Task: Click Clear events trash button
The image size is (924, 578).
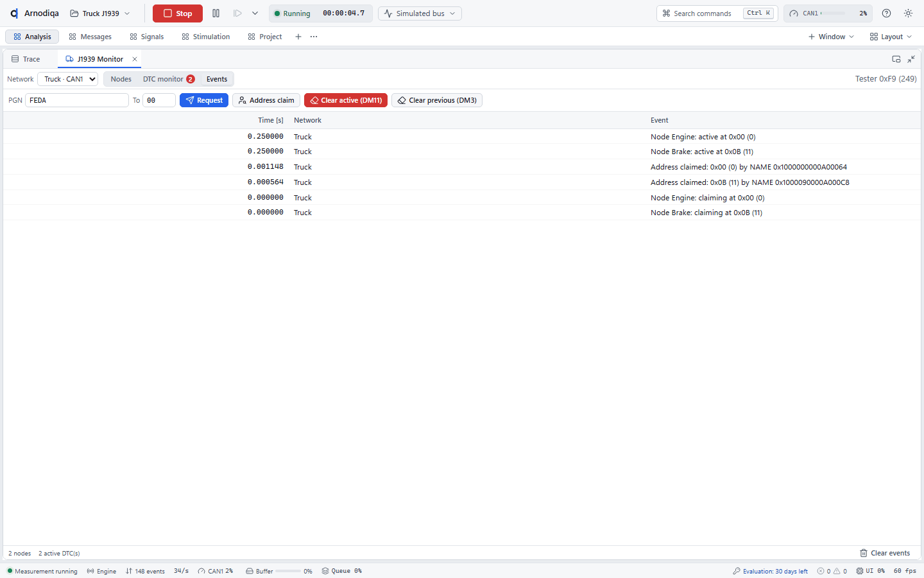Action: tap(885, 553)
